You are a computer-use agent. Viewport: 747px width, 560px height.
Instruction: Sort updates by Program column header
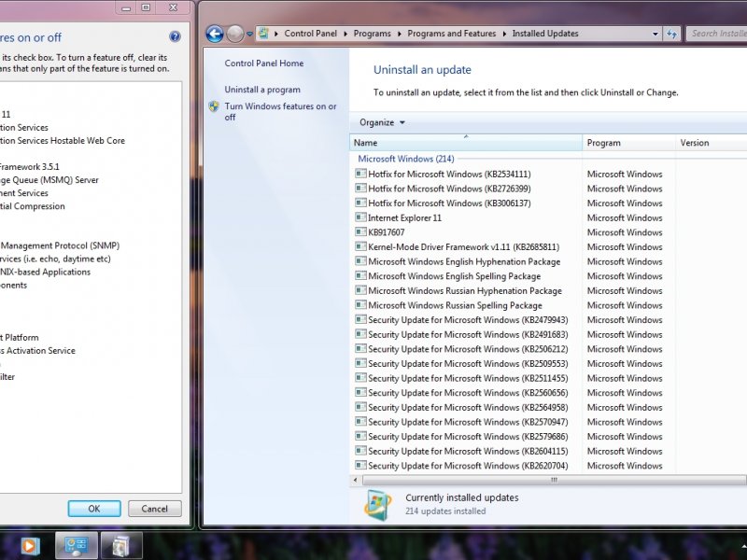coord(628,143)
